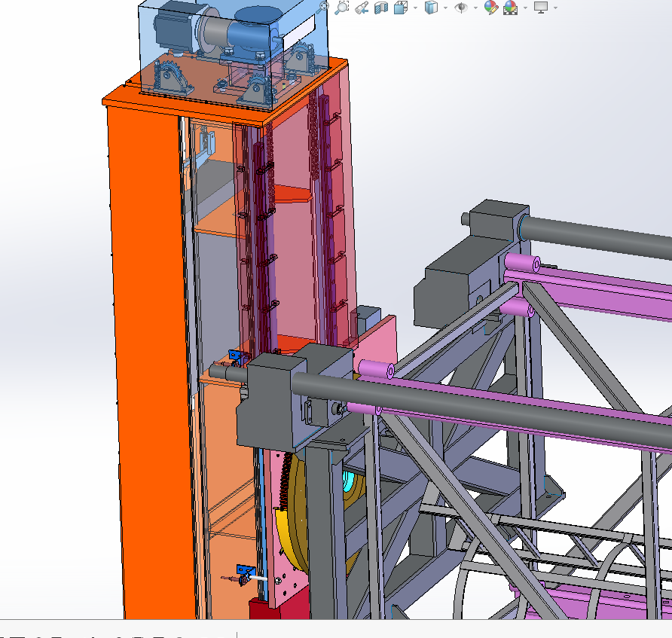The height and width of the screenshot is (638, 672).
Task: Open the Display Style dropdown arrow
Action: tap(446, 8)
